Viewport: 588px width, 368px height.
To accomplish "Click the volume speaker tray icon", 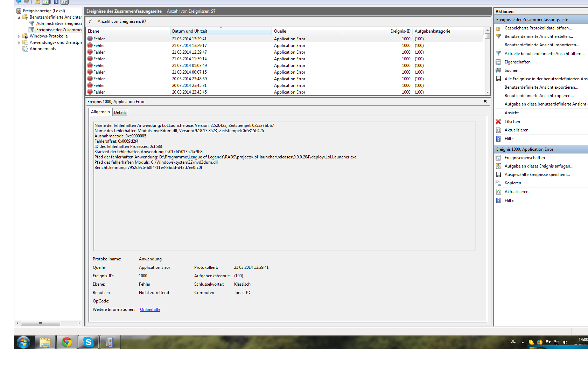I will pos(565,342).
